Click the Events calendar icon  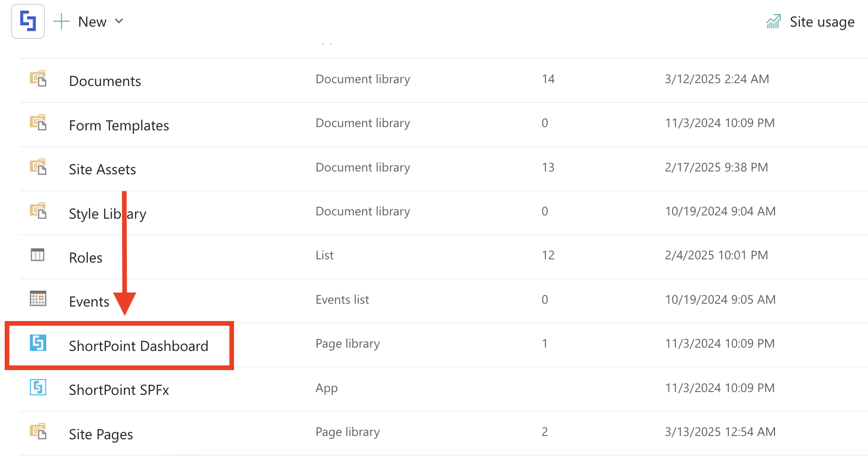(38, 298)
